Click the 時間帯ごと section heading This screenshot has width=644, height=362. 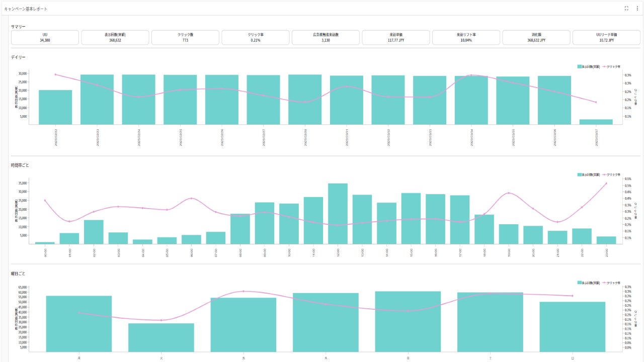[x=21, y=165]
